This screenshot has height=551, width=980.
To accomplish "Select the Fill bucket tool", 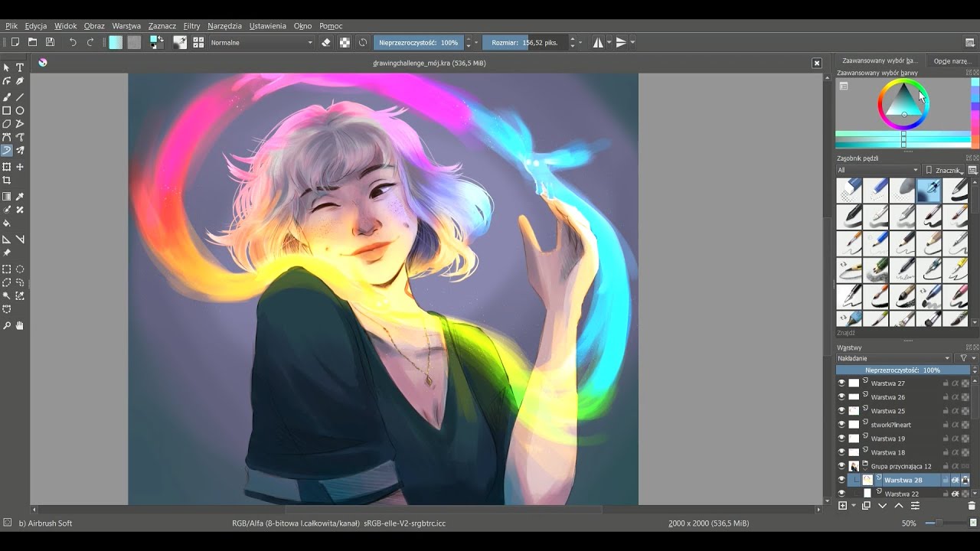I will click(7, 223).
